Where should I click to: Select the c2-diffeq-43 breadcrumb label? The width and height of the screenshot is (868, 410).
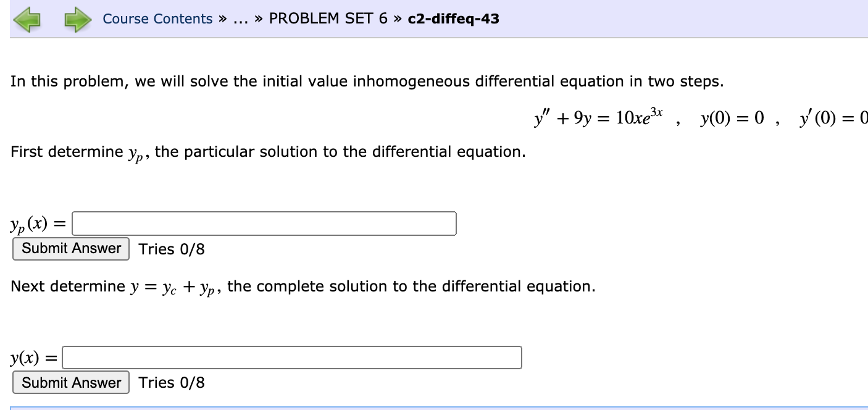coord(453,19)
